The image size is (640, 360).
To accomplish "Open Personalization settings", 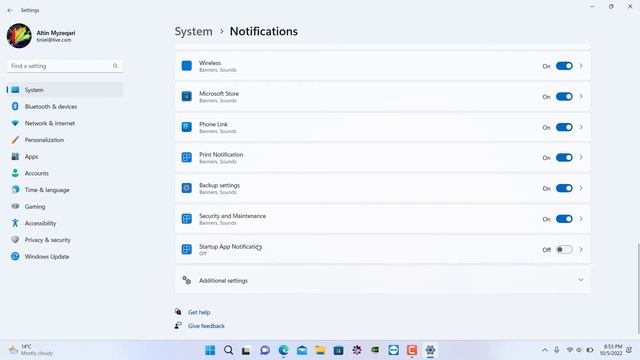I will point(65,140).
